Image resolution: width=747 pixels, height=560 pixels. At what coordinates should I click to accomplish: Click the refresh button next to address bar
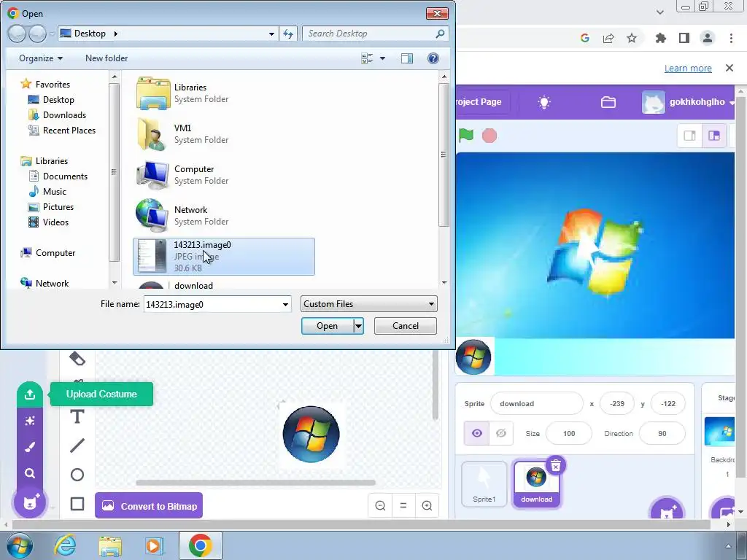click(288, 34)
